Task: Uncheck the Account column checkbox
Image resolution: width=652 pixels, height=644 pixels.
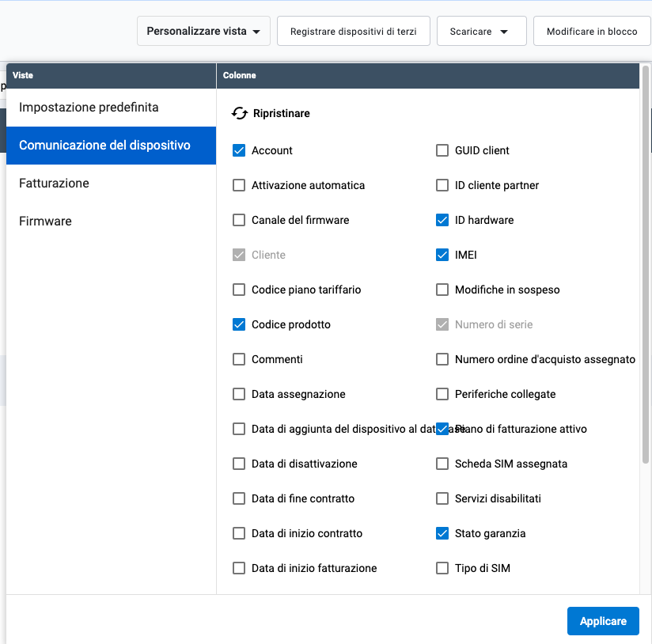Action: pyautogui.click(x=239, y=150)
